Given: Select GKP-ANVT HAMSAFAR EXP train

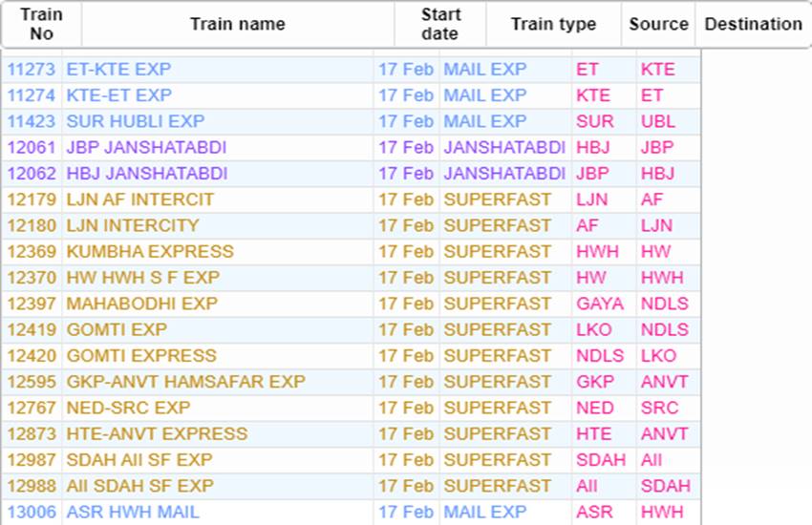Looking at the screenshot, I should (x=186, y=382).
